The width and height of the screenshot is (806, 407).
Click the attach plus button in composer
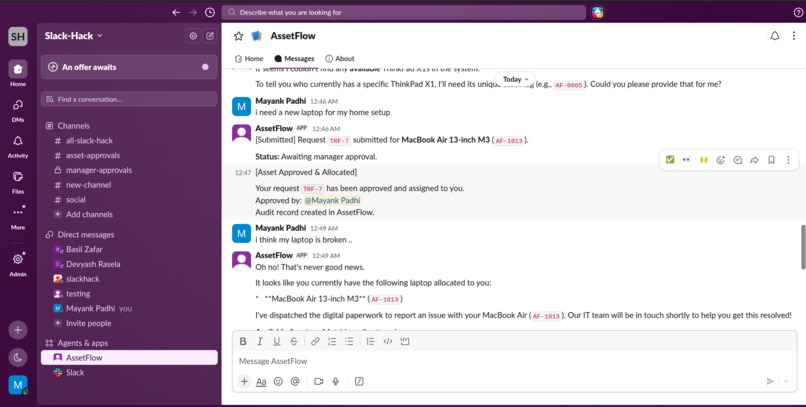pos(245,381)
